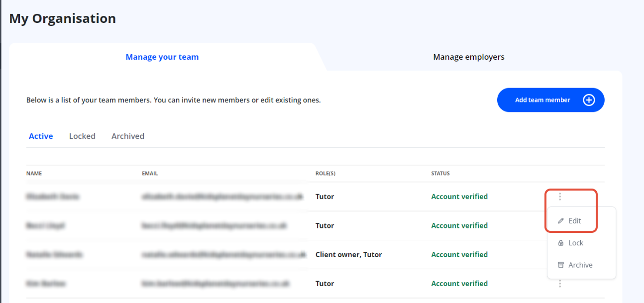Choose Lock from the context menu
Viewport: 644px width, 303px height.
tap(575, 243)
